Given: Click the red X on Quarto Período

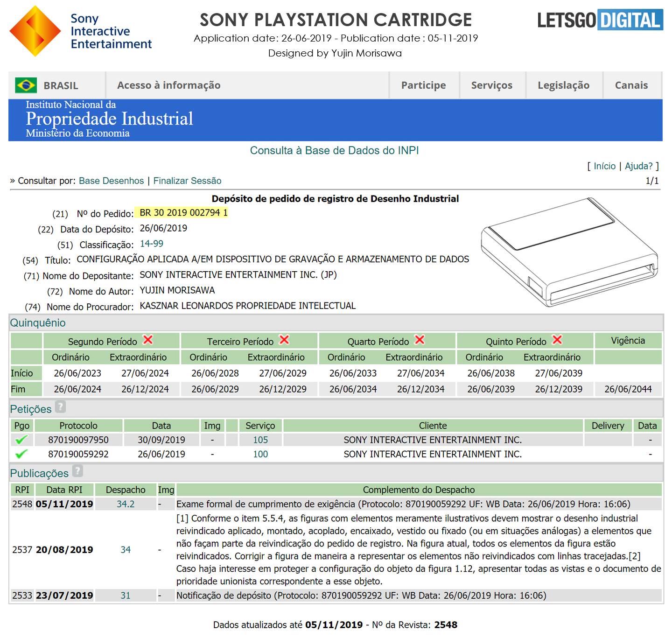Looking at the screenshot, I should [x=420, y=341].
